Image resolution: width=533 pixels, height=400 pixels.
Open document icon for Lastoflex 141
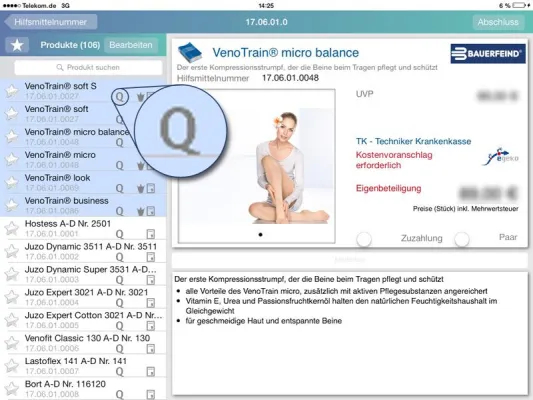pyautogui.click(x=151, y=371)
